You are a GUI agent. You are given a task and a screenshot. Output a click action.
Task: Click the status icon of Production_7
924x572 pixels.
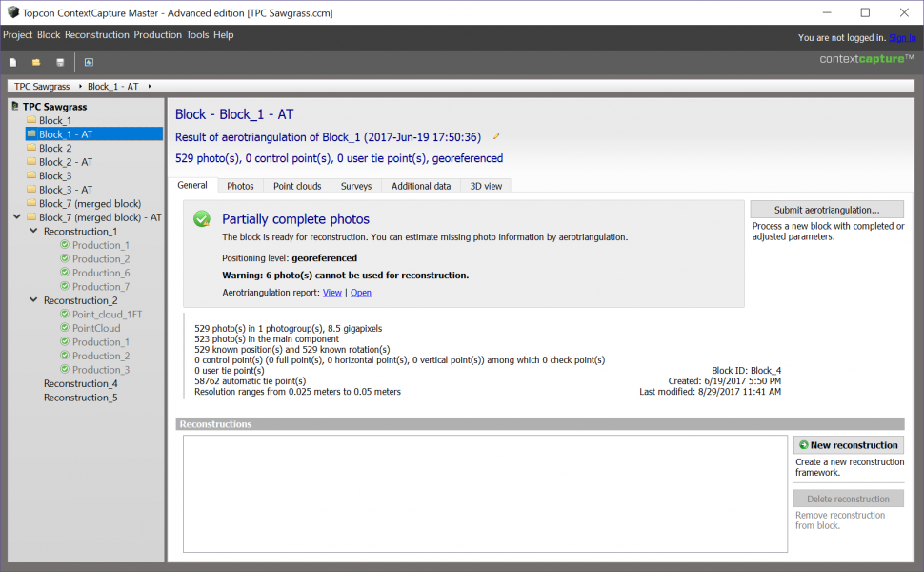tap(65, 286)
